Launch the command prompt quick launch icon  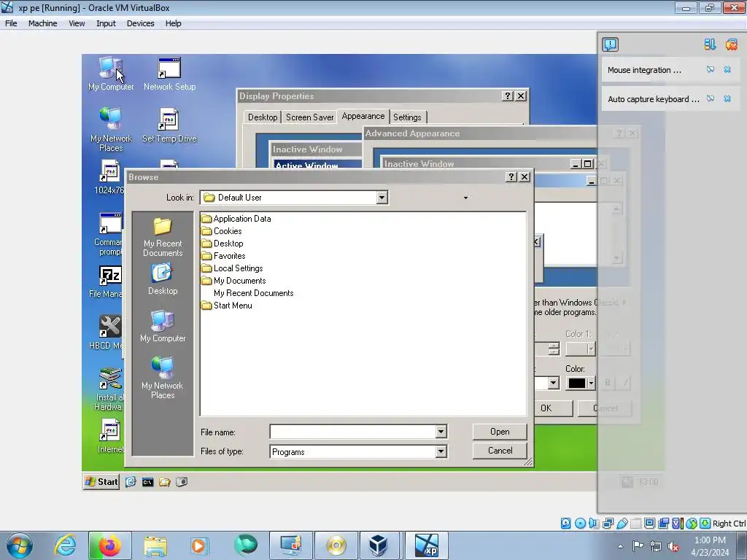pos(147,483)
